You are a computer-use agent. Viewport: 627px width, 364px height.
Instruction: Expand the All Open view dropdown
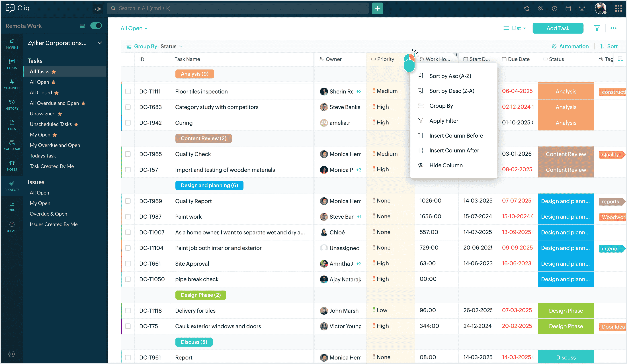pyautogui.click(x=134, y=28)
